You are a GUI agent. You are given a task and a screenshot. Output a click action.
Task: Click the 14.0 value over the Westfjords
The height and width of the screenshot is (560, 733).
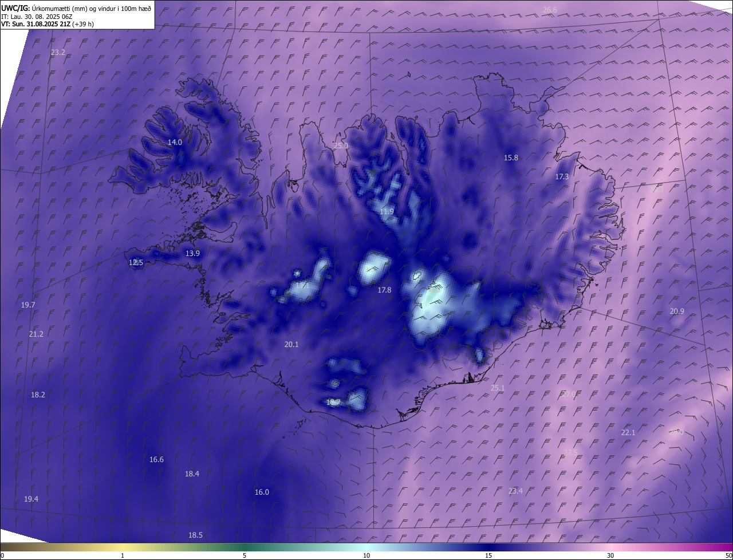pyautogui.click(x=175, y=142)
